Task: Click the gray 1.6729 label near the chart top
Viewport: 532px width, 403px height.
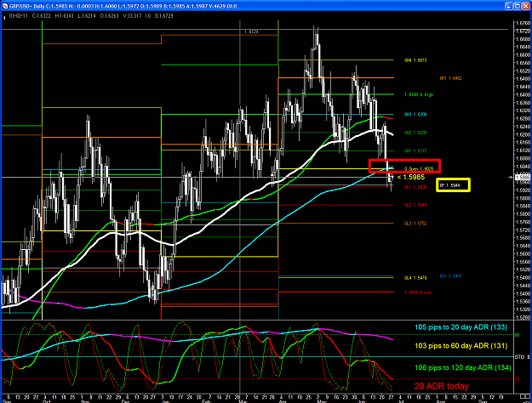Action: (x=251, y=31)
